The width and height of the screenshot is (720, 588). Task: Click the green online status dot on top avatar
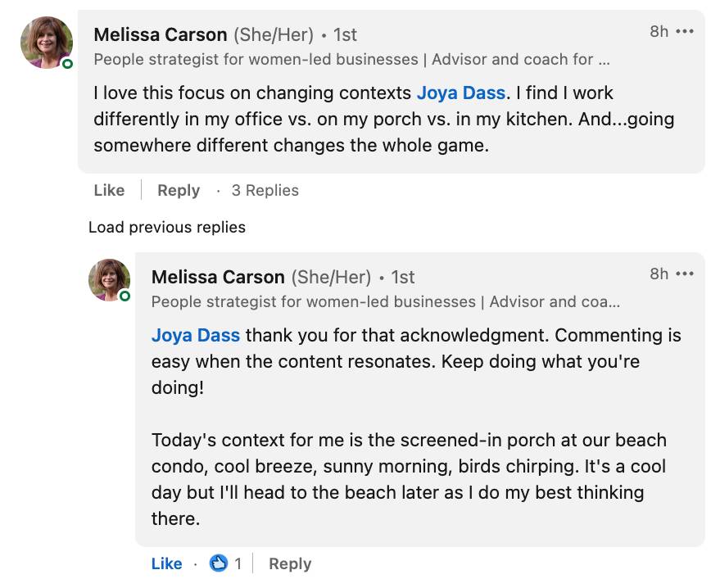(x=67, y=63)
